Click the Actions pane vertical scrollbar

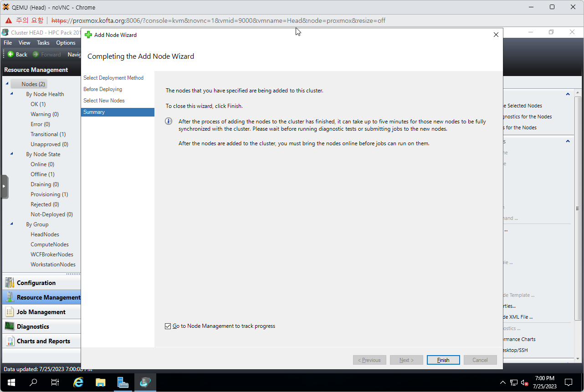click(x=578, y=205)
